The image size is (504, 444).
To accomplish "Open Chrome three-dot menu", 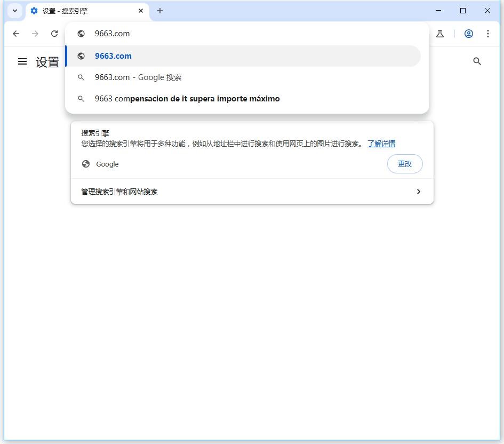I will click(x=487, y=34).
